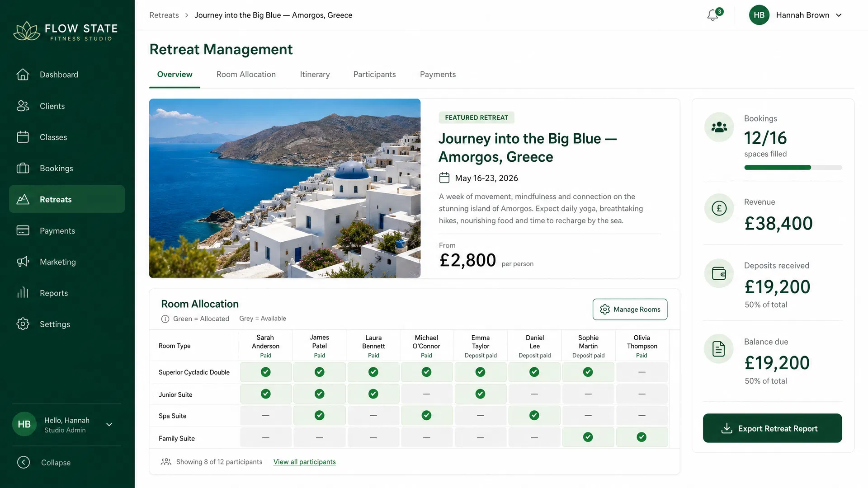868x488 pixels.
Task: Open the Itinerary tab
Action: pos(315,75)
